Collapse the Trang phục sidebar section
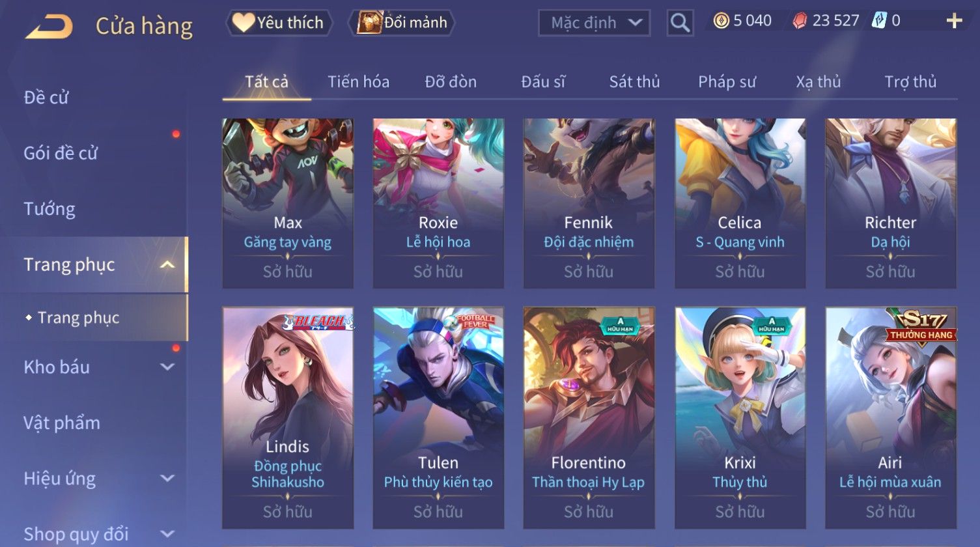Image resolution: width=980 pixels, height=547 pixels. [167, 265]
